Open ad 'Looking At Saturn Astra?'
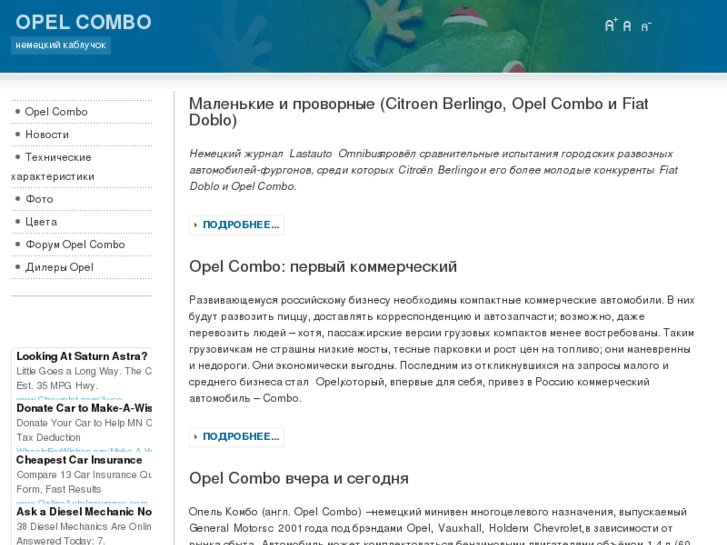This screenshot has width=727, height=545. tap(82, 356)
